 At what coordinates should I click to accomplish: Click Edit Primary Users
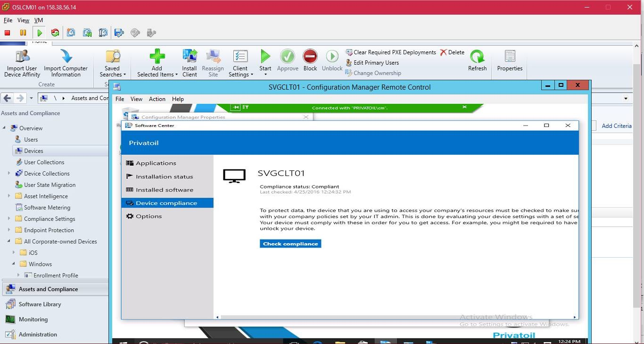tap(372, 63)
